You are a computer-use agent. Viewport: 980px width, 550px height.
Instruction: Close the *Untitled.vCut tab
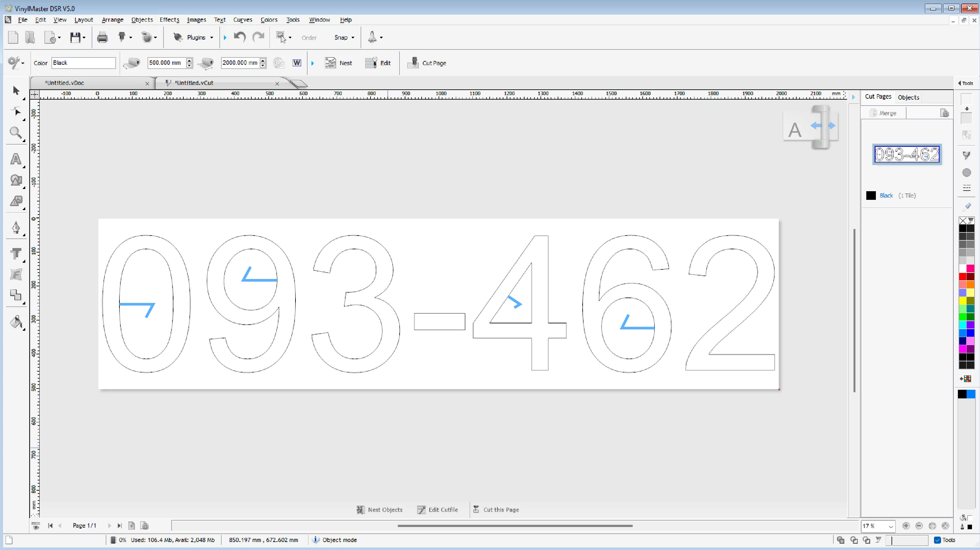(x=277, y=84)
